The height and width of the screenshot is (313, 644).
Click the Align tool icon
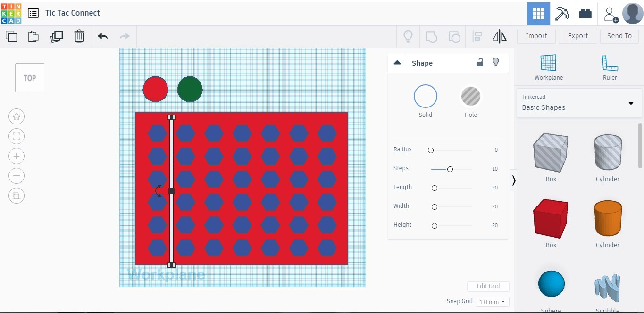click(477, 36)
